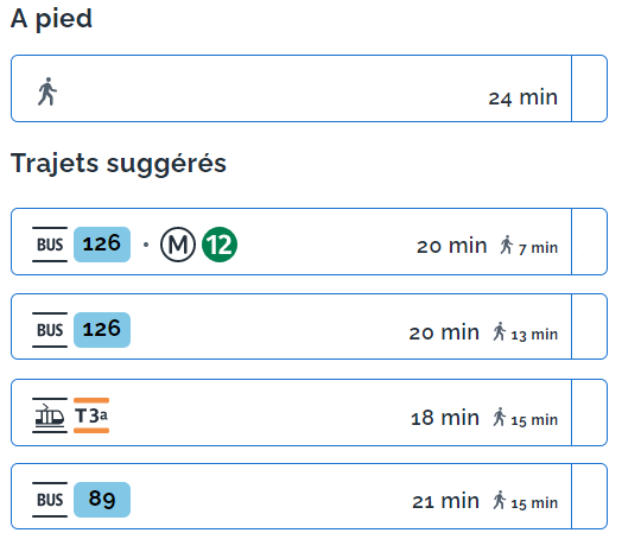Click the walker icon next to 7 min
This screenshot has width=622, height=552.
[x=506, y=244]
